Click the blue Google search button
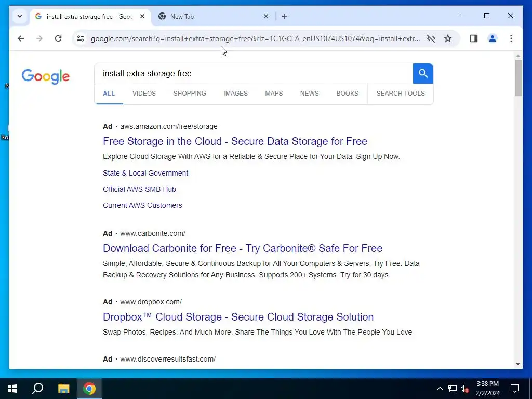 tap(423, 74)
